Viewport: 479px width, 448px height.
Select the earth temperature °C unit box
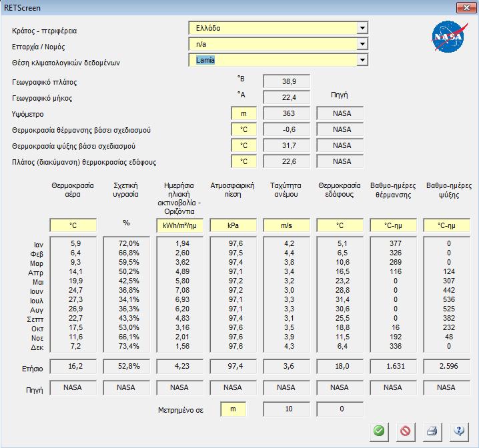tap(340, 225)
